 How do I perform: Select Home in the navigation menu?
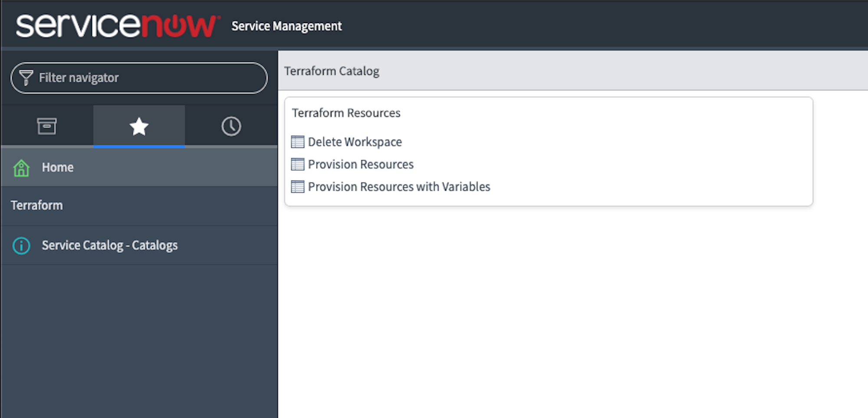pos(57,167)
